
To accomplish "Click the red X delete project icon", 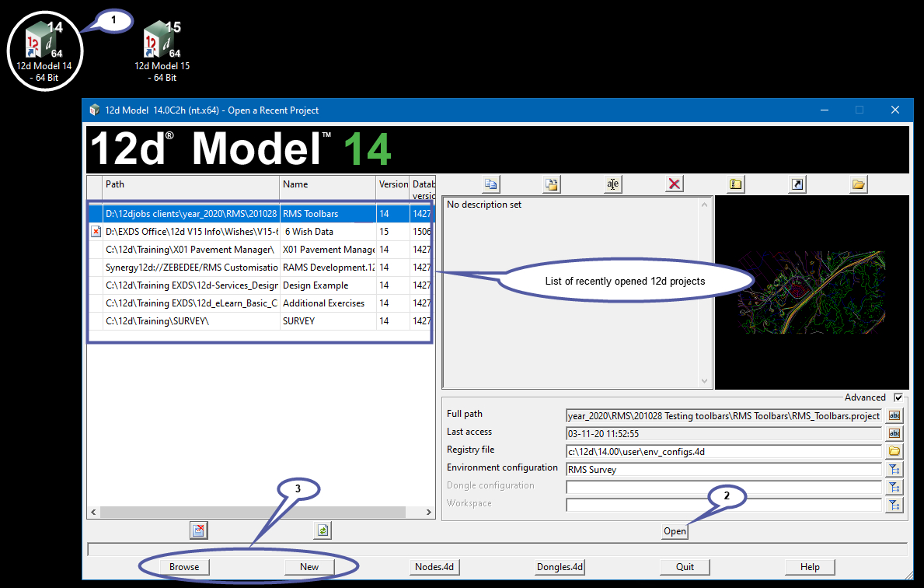I will (674, 184).
